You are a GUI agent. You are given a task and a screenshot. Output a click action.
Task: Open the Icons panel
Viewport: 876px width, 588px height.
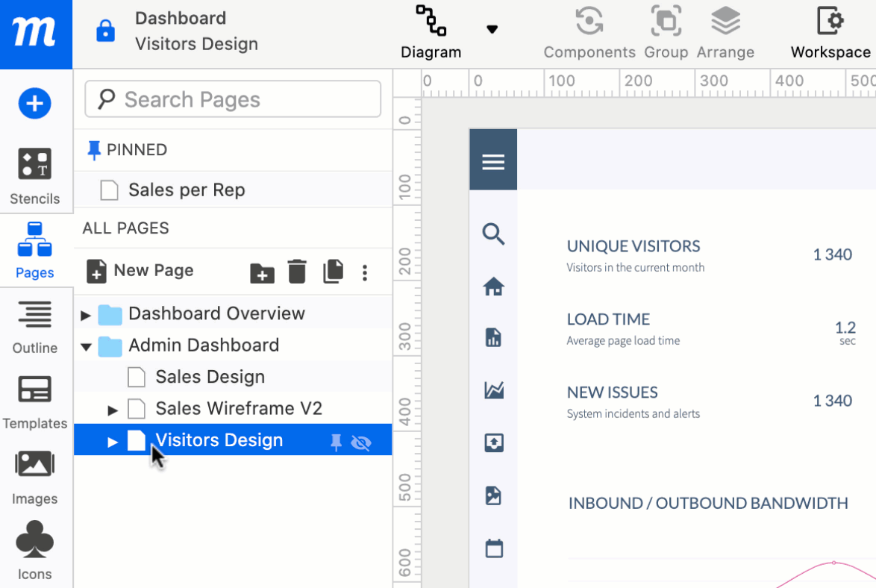coord(35,550)
